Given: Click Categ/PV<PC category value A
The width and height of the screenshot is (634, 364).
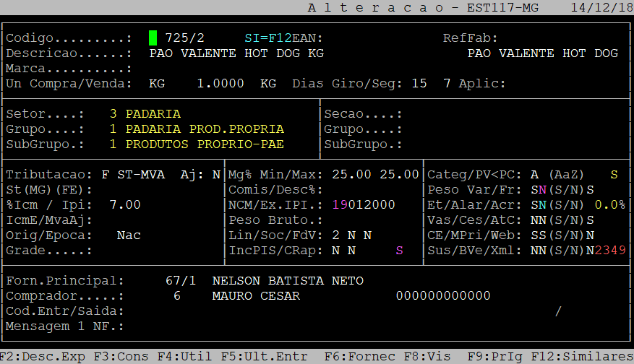Looking at the screenshot, I should coord(534,175).
